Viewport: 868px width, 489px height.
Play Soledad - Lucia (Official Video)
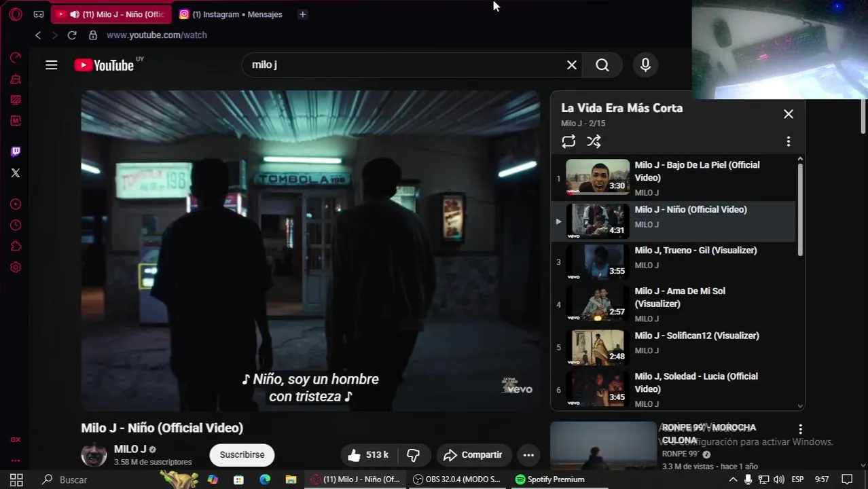[x=673, y=388]
